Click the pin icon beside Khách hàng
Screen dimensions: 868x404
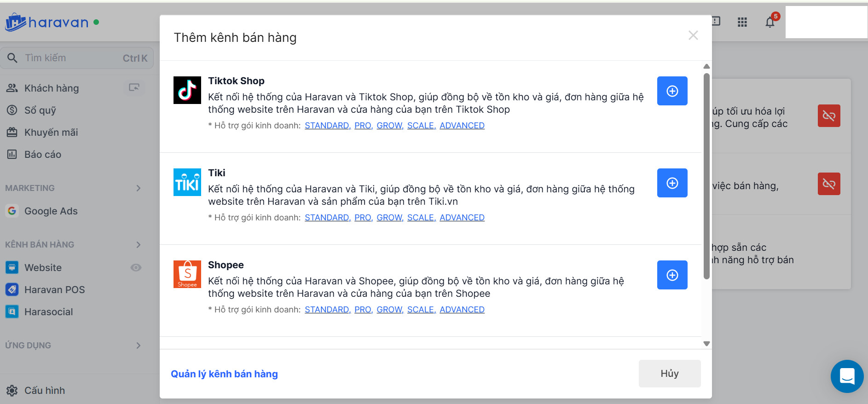134,87
